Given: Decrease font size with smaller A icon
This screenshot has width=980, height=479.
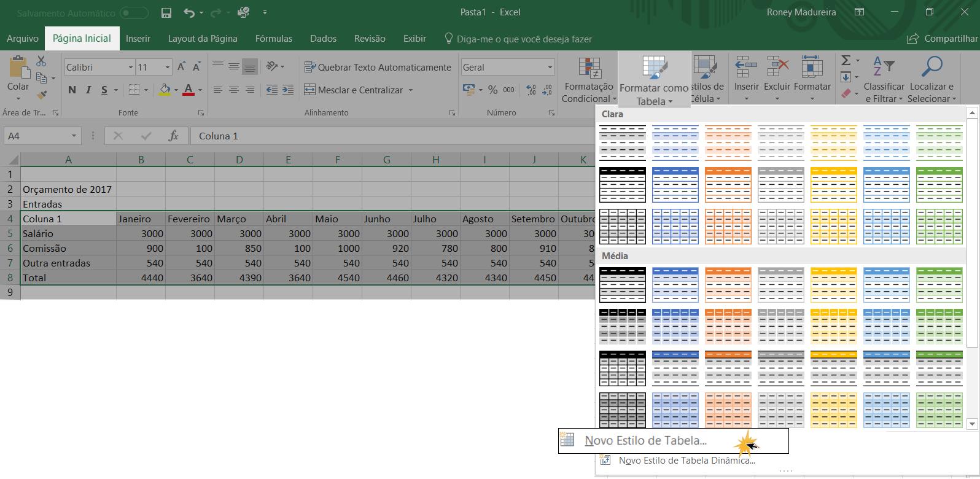Looking at the screenshot, I should [x=196, y=67].
